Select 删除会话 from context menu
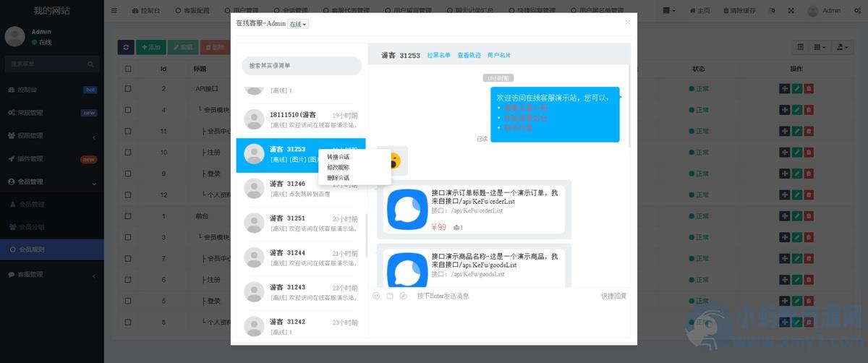The width and height of the screenshot is (868, 363). [x=338, y=178]
